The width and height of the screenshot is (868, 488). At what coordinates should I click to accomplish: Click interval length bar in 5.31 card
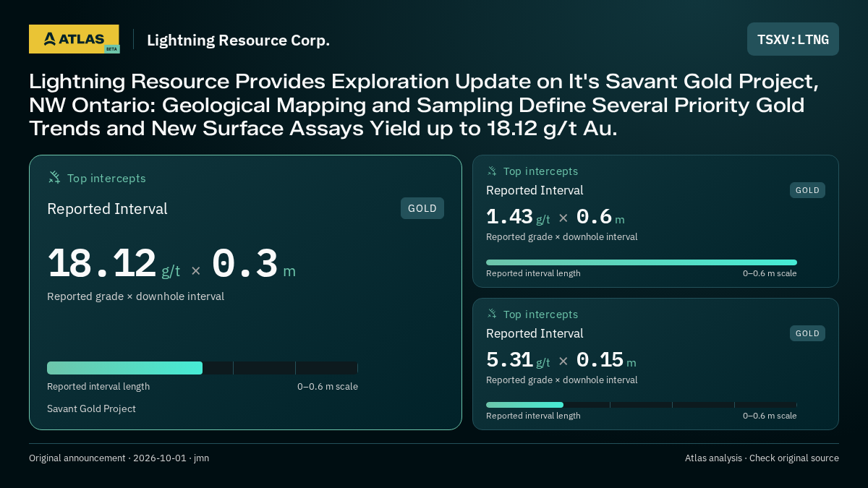click(642, 405)
